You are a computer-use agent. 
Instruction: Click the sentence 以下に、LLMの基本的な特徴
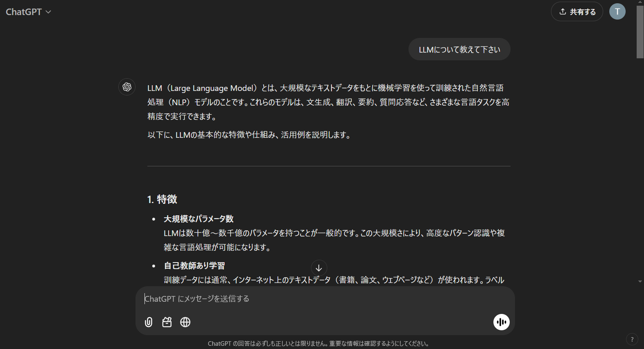250,135
